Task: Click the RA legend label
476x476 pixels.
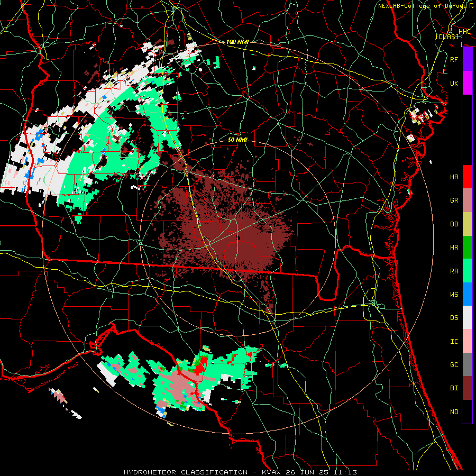Action: [x=454, y=271]
